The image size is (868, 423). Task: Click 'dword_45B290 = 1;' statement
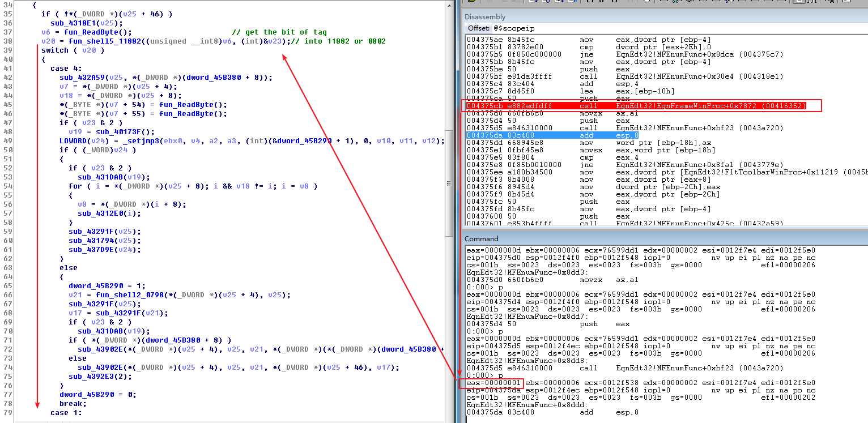[x=107, y=285]
